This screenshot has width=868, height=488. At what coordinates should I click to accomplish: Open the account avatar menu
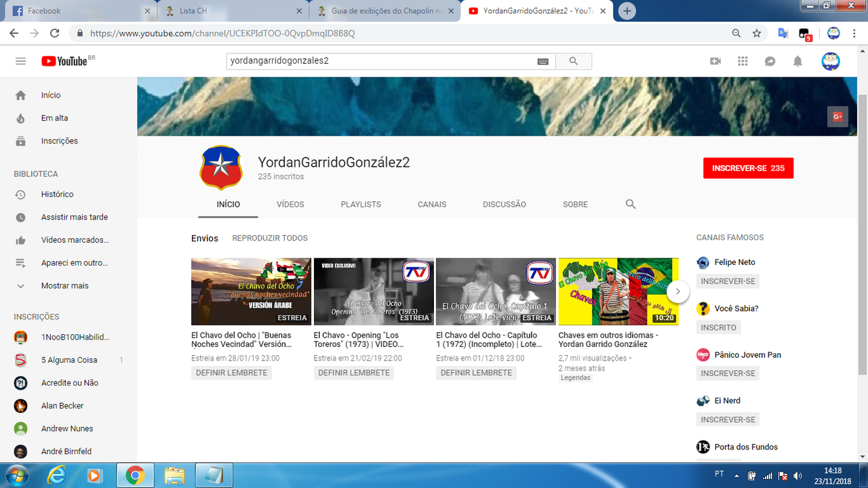pyautogui.click(x=830, y=60)
